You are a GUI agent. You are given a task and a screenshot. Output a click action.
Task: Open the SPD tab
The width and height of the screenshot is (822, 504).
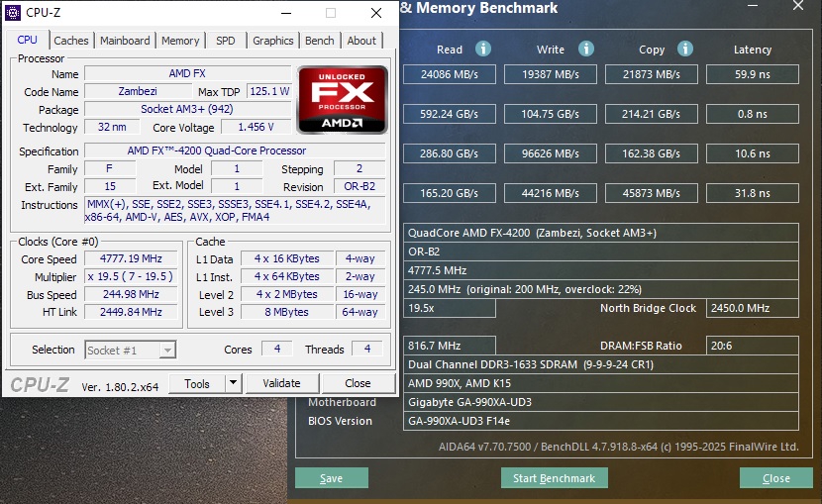coord(226,41)
